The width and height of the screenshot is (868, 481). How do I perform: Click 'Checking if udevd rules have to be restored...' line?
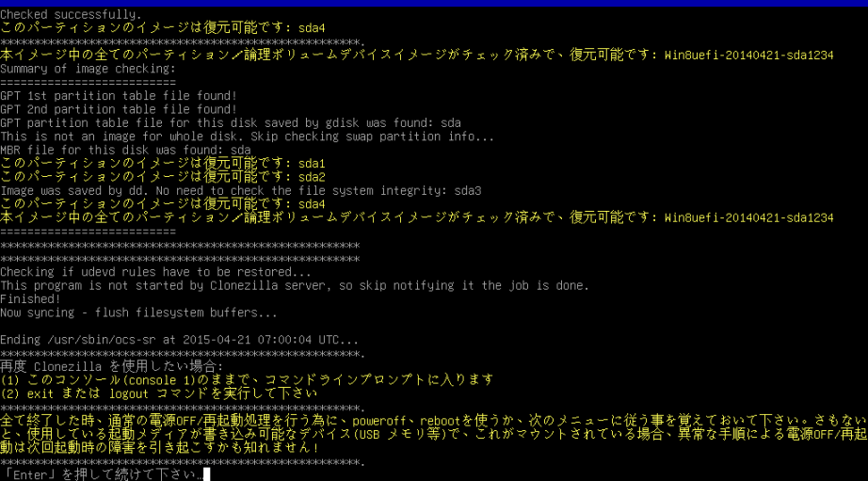coord(155,272)
